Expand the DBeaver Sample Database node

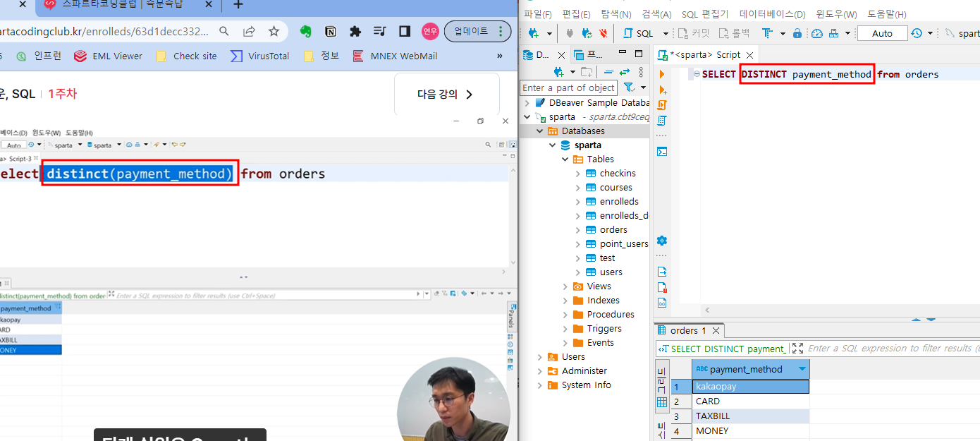click(x=527, y=103)
